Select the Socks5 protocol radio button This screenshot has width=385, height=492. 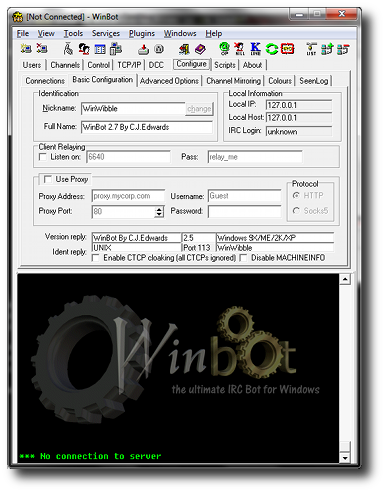pyautogui.click(x=296, y=211)
